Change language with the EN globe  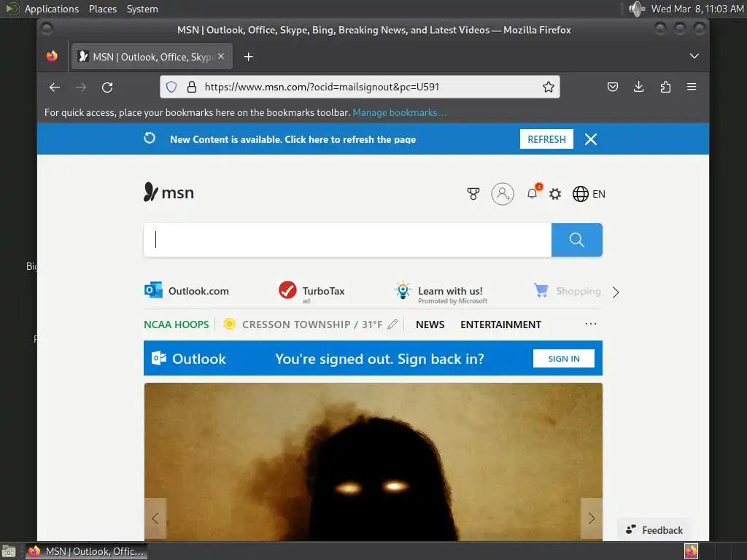coord(589,194)
